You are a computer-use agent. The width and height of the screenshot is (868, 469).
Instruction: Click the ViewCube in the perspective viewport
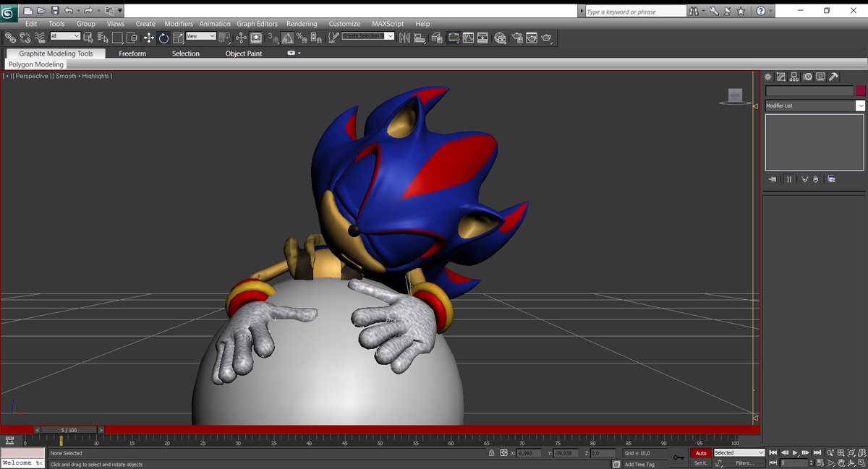coord(735,95)
